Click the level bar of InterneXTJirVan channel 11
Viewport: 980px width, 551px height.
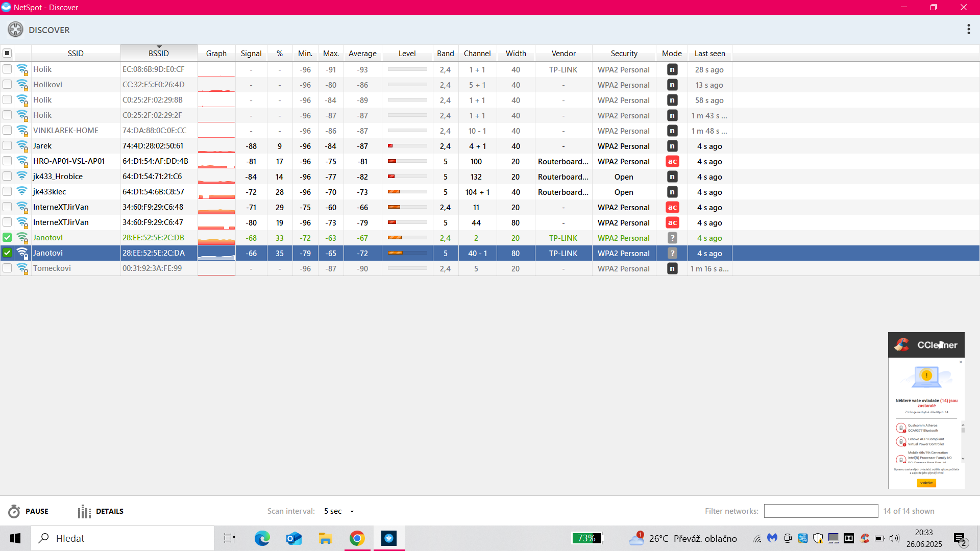(407, 208)
